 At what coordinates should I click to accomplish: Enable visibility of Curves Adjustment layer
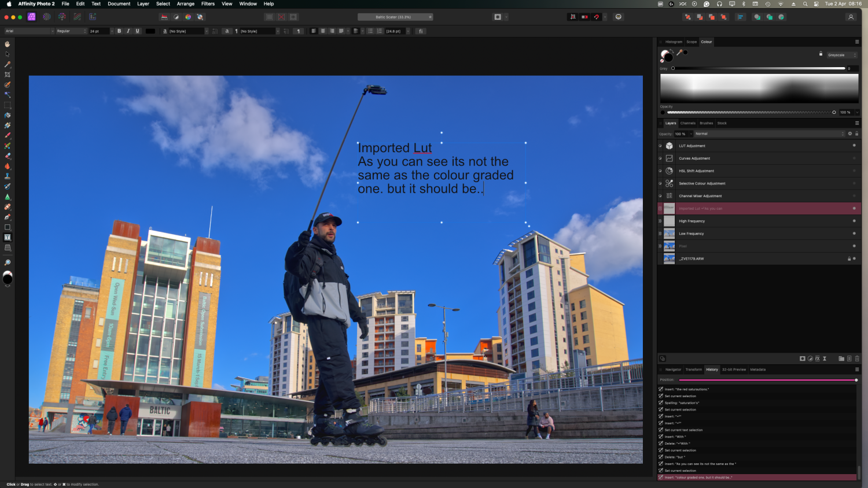click(854, 158)
